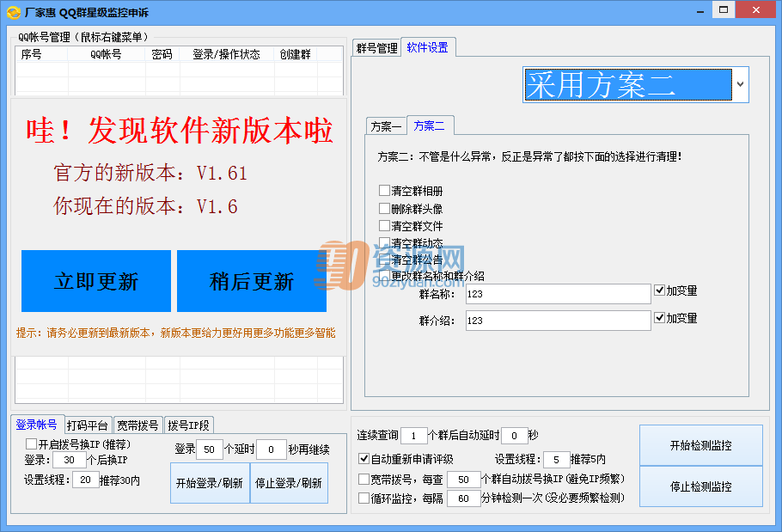Open the 打码平台 tab
This screenshot has height=532, width=782.
point(88,425)
